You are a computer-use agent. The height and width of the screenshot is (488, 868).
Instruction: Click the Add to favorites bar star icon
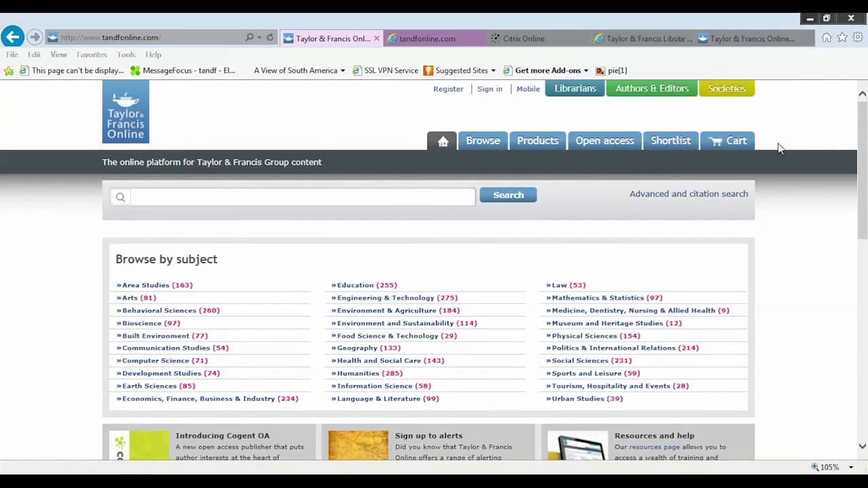(x=9, y=70)
